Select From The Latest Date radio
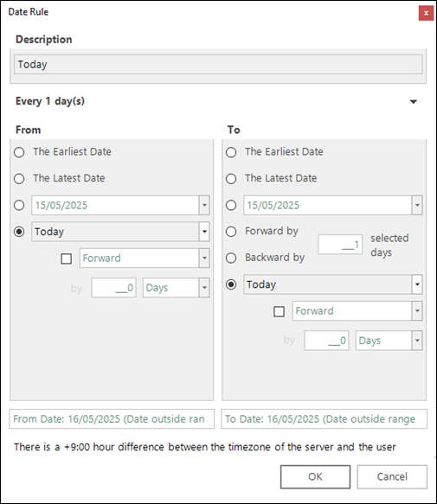437x504 pixels. pos(19,178)
